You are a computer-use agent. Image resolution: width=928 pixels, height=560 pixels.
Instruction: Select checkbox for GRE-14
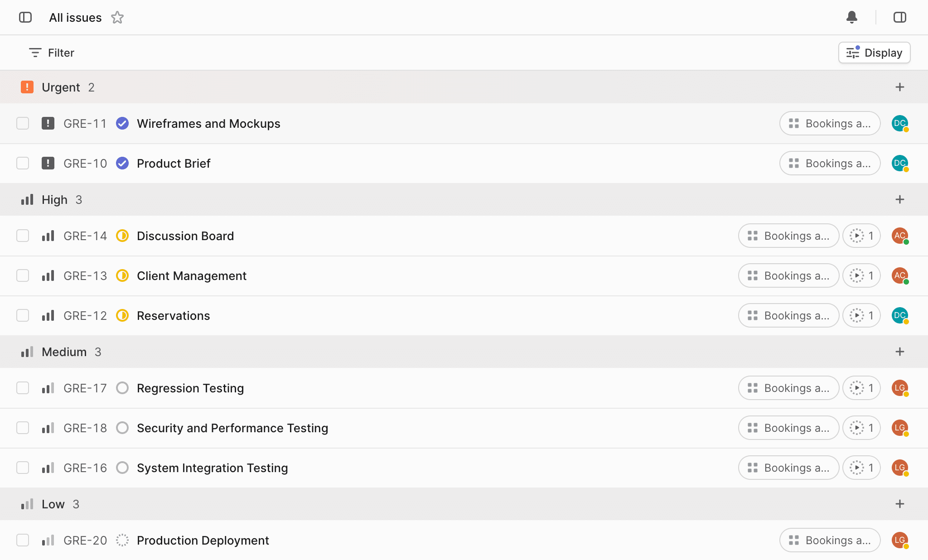[23, 236]
